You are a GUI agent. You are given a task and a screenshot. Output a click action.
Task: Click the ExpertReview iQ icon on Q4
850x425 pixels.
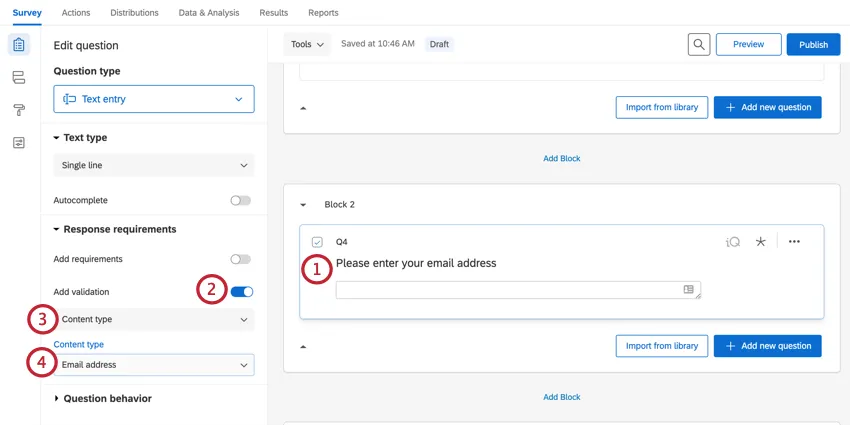coord(733,242)
